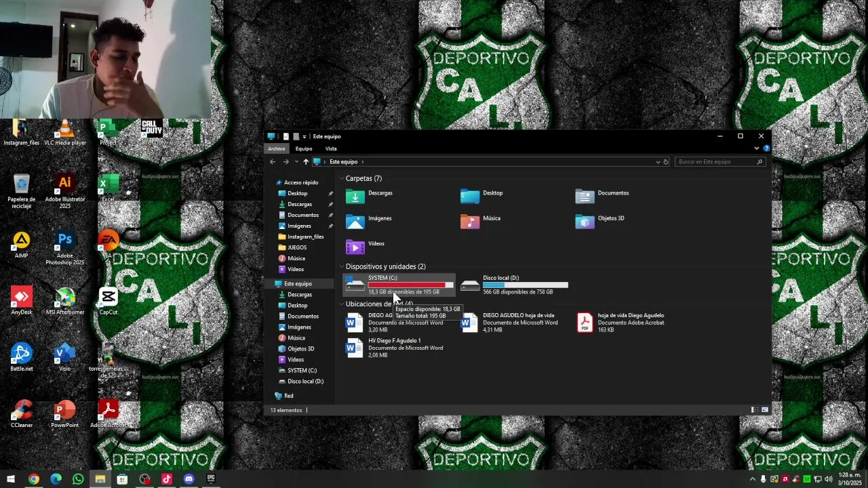Select Disco local (D:) in navigation tree
Screen dimensions: 868x488
300,382
